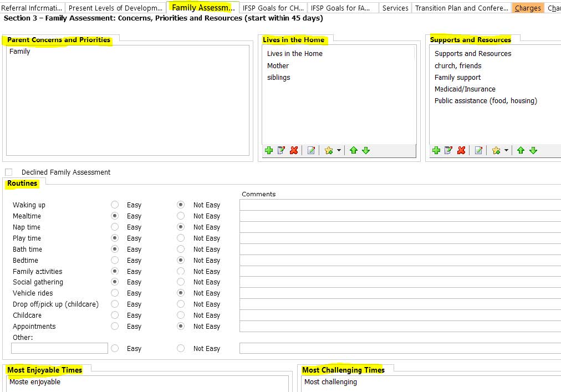Mark Waking up routine as Easy
561x392 pixels.
pyautogui.click(x=115, y=205)
